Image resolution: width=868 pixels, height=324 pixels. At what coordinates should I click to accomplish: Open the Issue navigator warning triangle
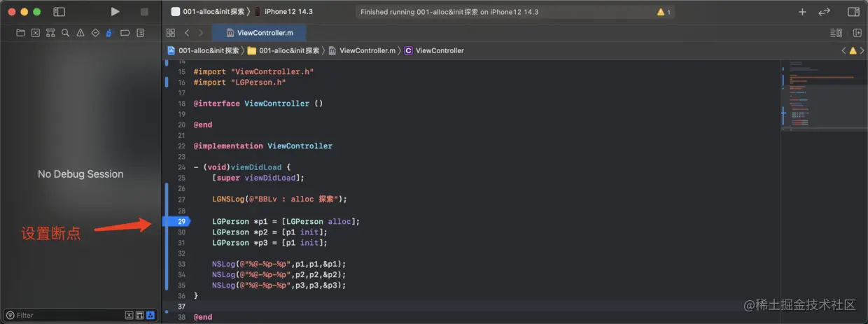(x=80, y=33)
